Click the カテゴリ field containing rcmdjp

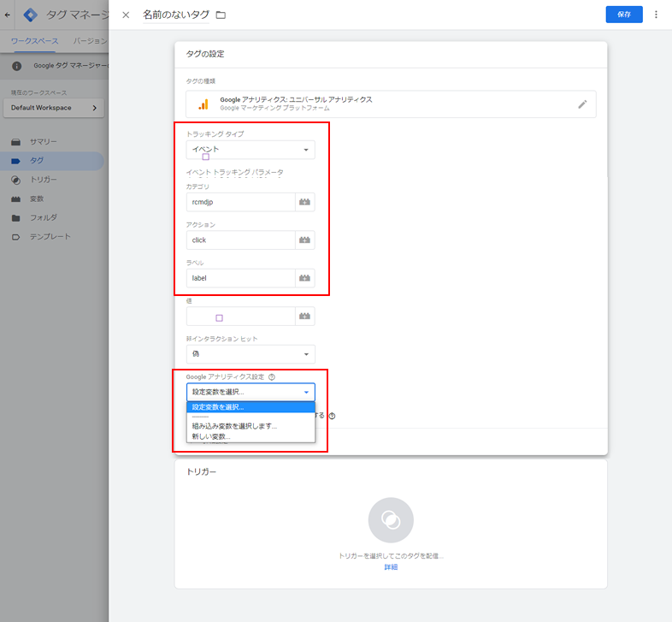point(241,202)
